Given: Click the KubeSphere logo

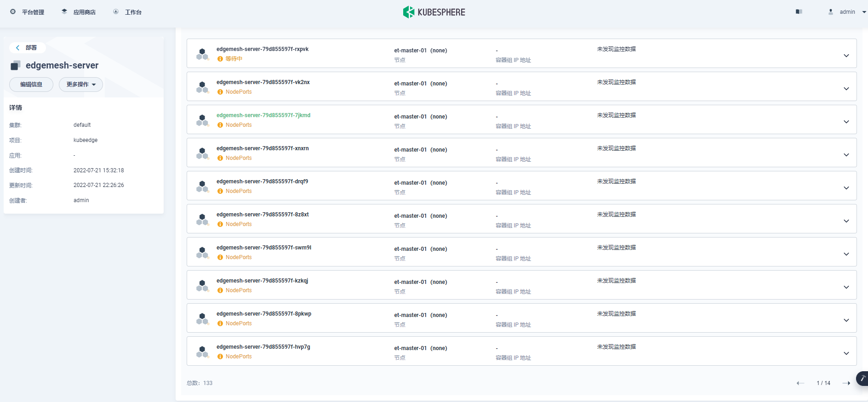Looking at the screenshot, I should point(434,12).
